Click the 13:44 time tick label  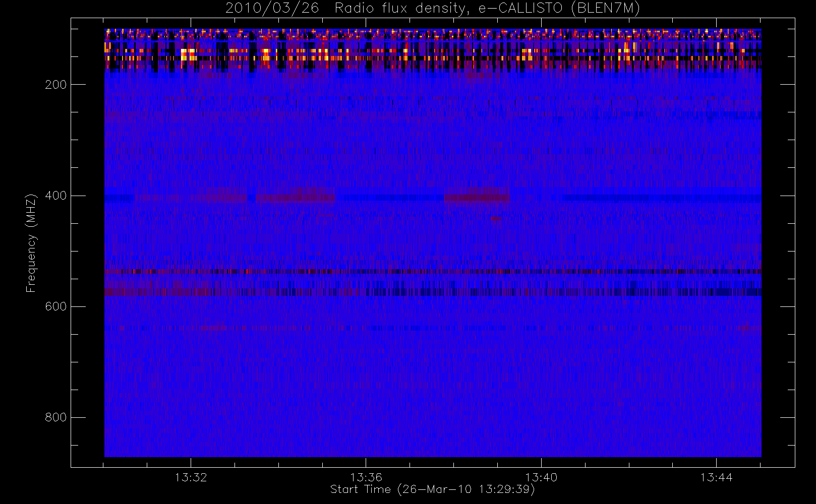click(x=716, y=477)
